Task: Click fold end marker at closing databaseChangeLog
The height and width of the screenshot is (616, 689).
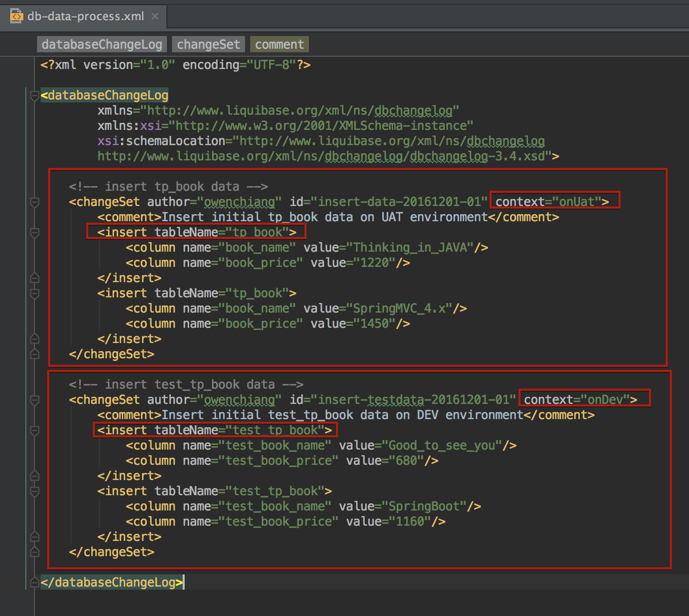Action: coord(35,583)
